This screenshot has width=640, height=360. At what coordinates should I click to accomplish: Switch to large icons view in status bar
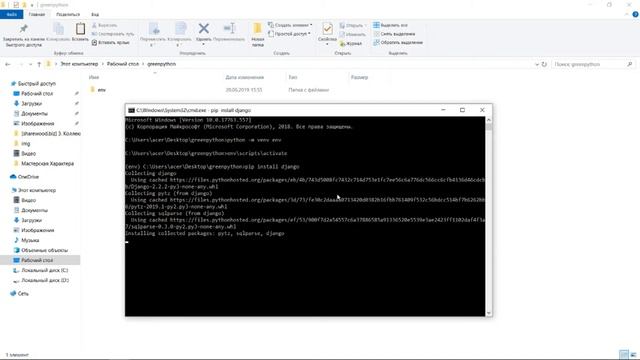point(633,354)
